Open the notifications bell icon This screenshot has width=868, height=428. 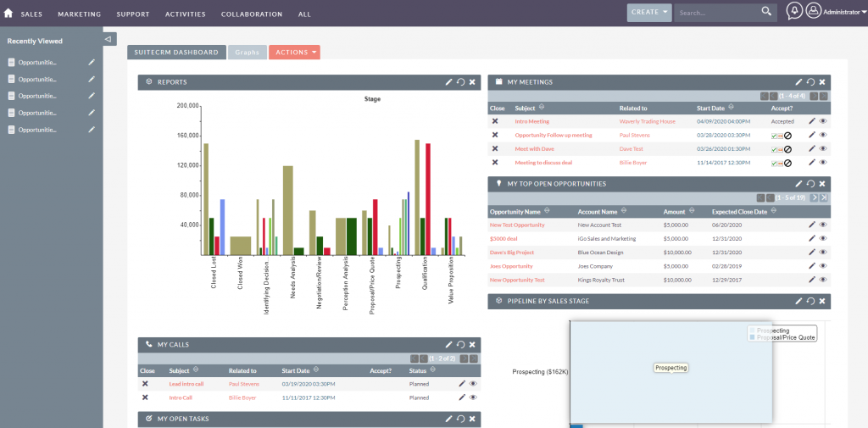(x=794, y=11)
